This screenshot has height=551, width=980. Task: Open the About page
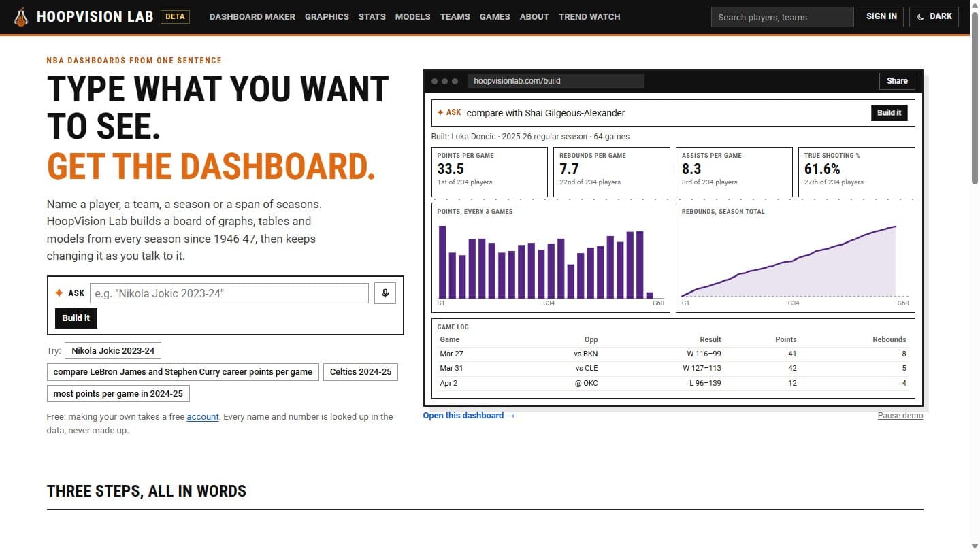[534, 17]
